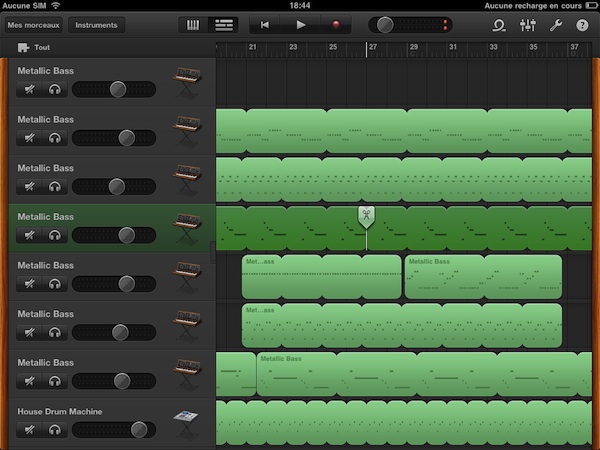Screen dimensions: 600x450
Task: Solo the highlighted Metallic Bass track
Action: point(55,235)
